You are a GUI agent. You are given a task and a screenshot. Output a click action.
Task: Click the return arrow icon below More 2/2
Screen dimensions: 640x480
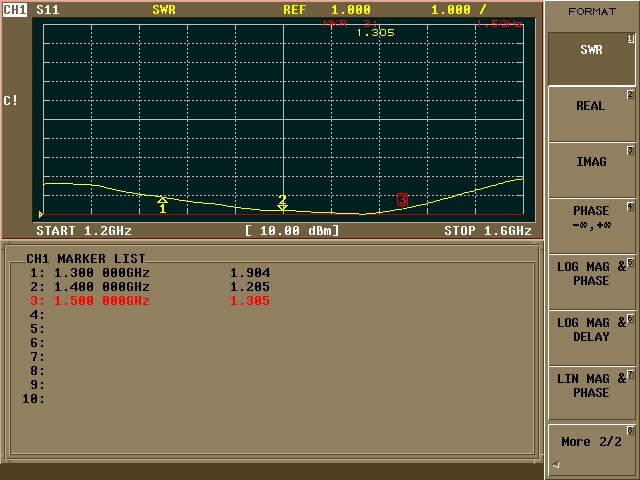(556, 464)
